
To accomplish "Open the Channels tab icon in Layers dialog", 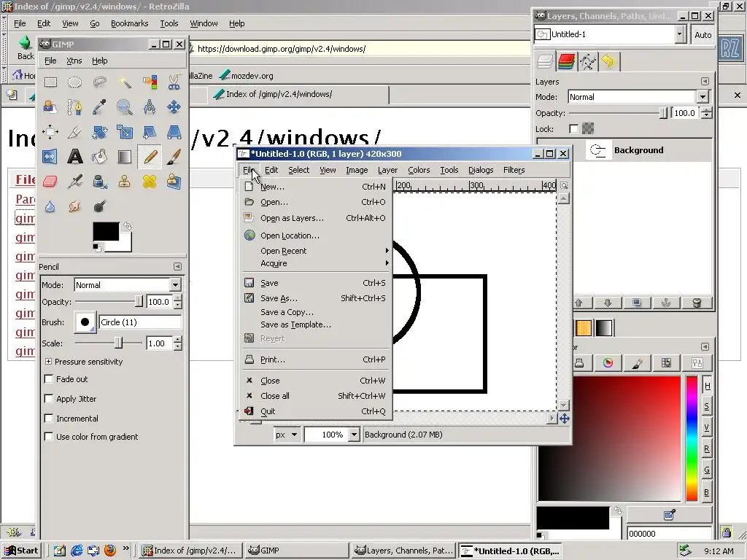I will click(x=566, y=61).
